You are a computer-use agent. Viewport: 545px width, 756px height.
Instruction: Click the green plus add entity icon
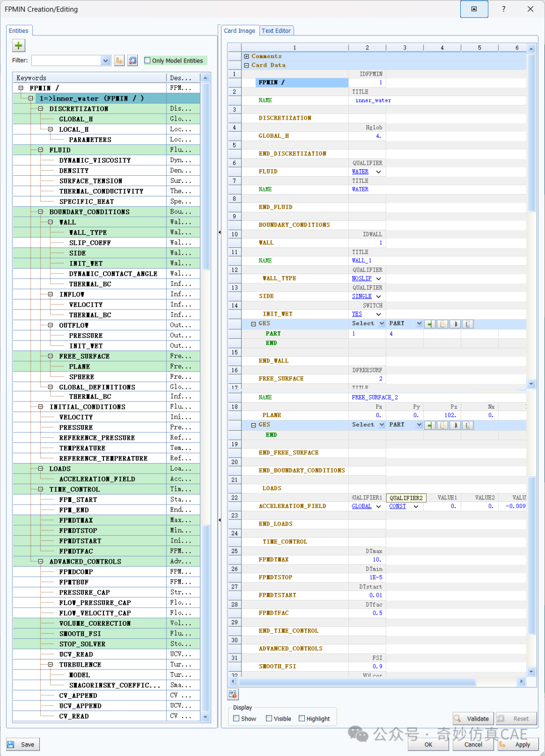(x=19, y=45)
